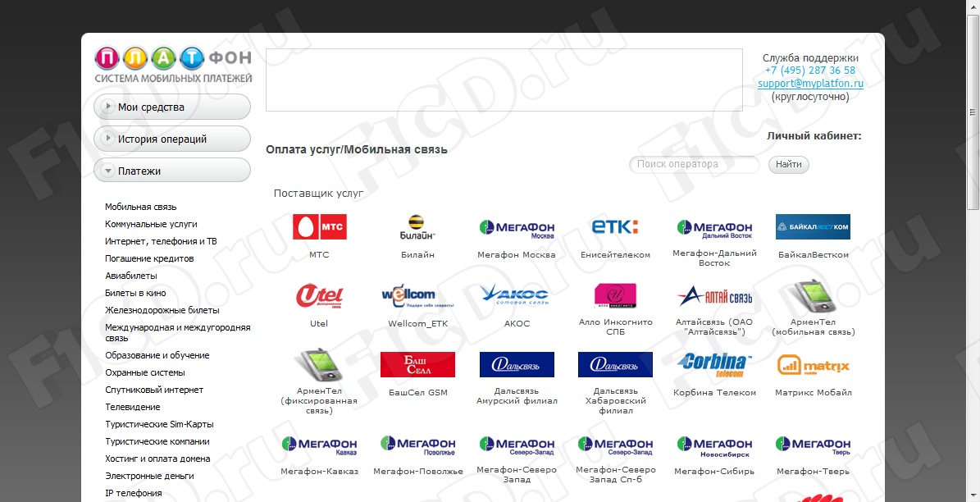Select the Megafon-Северо Запад logo
Image resolution: width=980 pixels, height=502 pixels.
coord(517,445)
